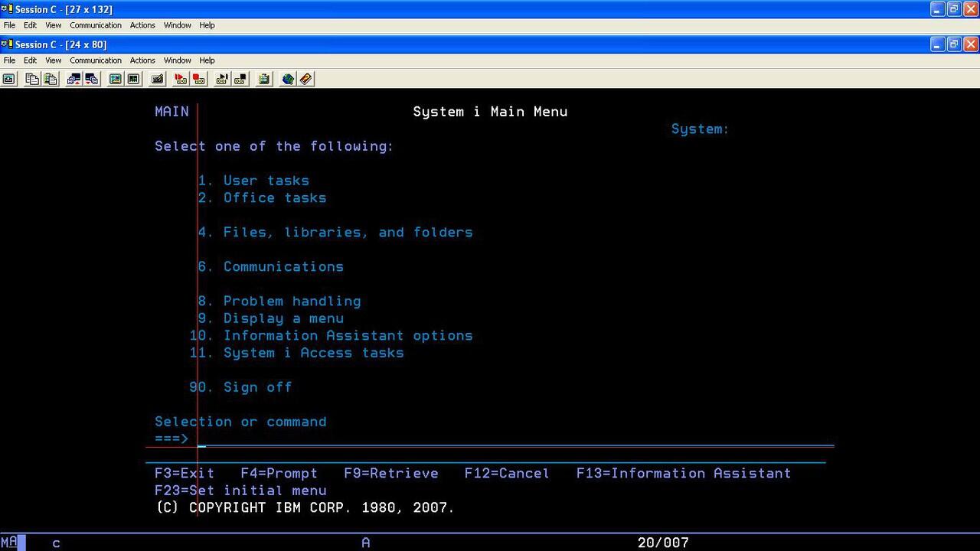Start macro recording with the red play icon

click(181, 79)
